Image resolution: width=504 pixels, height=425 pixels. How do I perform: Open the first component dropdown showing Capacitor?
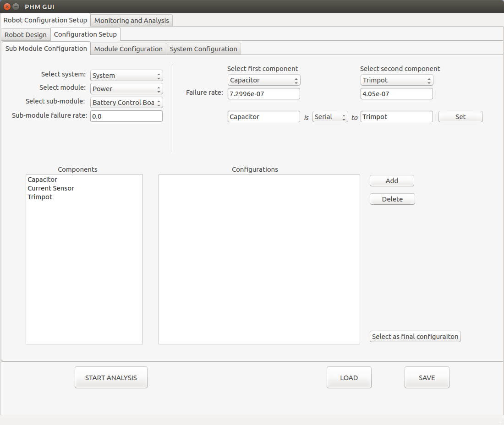[264, 80]
